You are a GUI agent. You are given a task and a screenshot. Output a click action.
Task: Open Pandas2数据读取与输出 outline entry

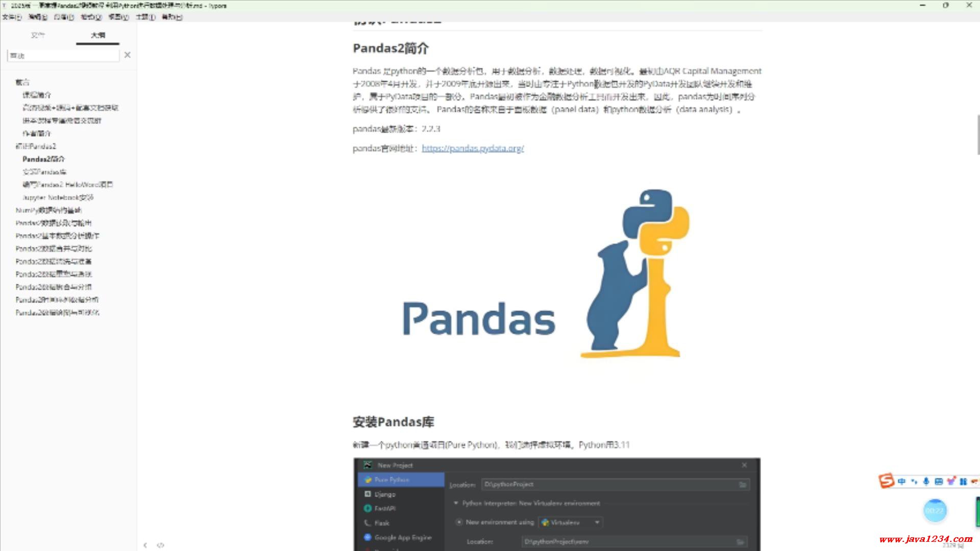point(54,222)
